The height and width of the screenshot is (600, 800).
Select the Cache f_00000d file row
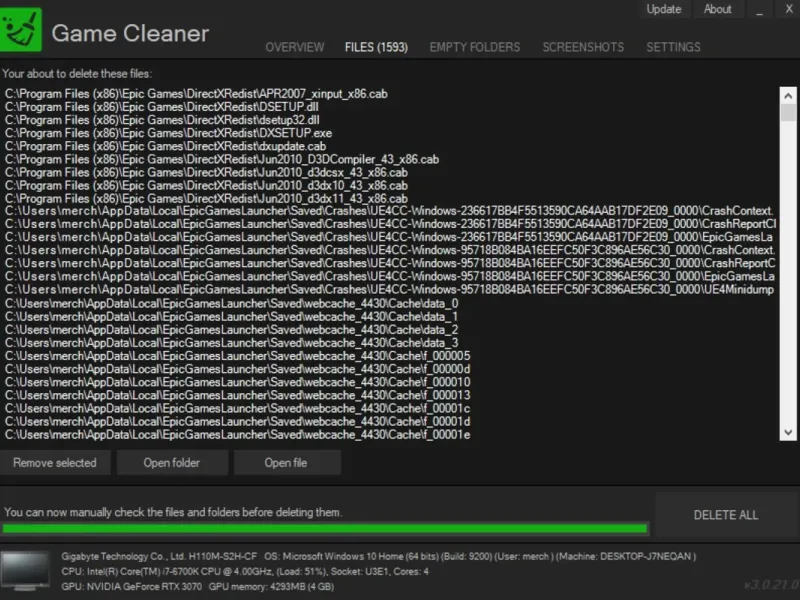[391, 369]
